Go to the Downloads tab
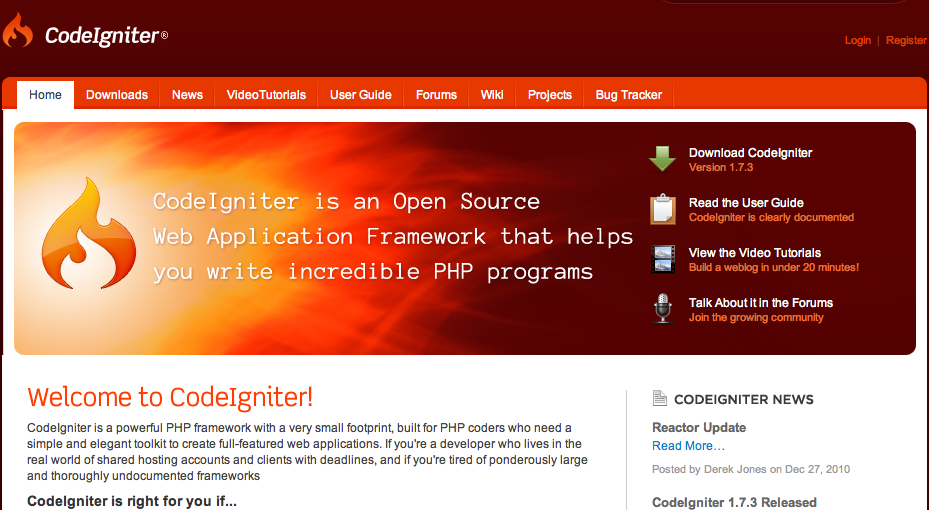 [x=117, y=95]
